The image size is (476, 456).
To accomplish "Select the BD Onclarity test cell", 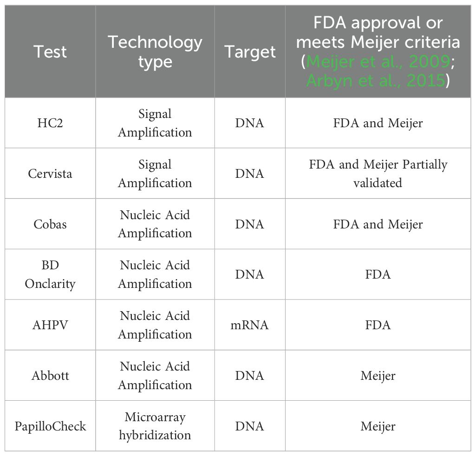I will tap(50, 274).
